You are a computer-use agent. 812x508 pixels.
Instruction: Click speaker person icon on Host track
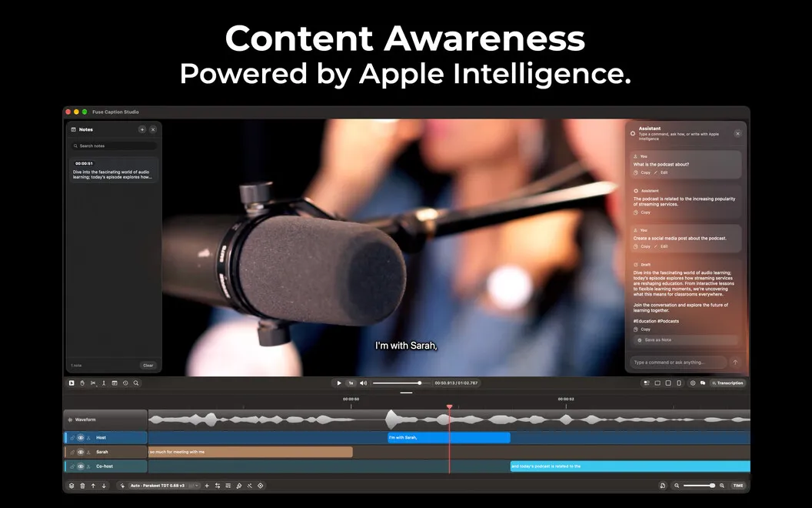[88, 438]
